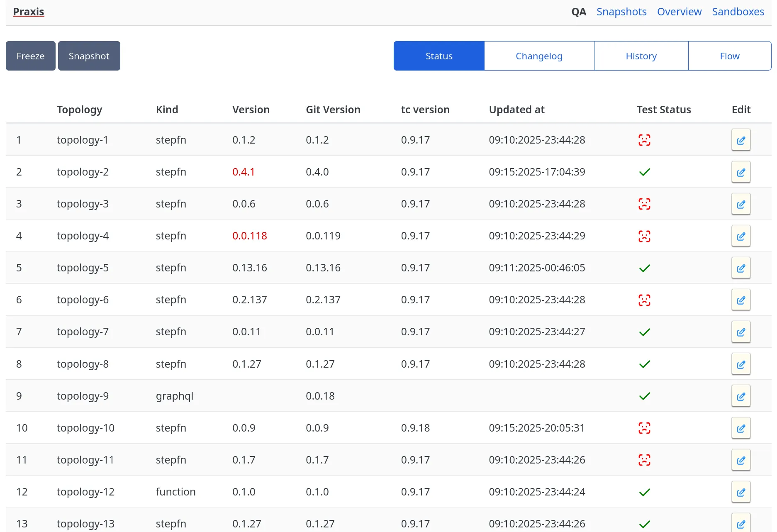The image size is (777, 532).
Task: Switch to the Changelog tab
Action: tap(538, 56)
